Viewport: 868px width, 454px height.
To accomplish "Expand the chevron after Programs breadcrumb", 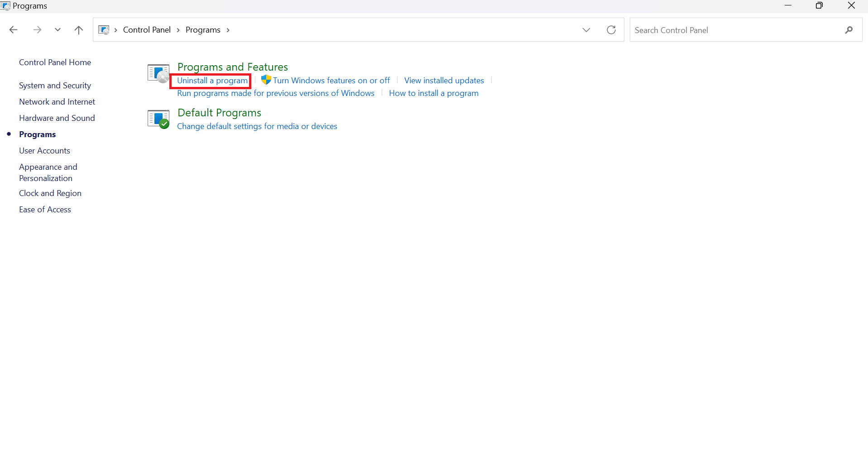I will coord(228,30).
